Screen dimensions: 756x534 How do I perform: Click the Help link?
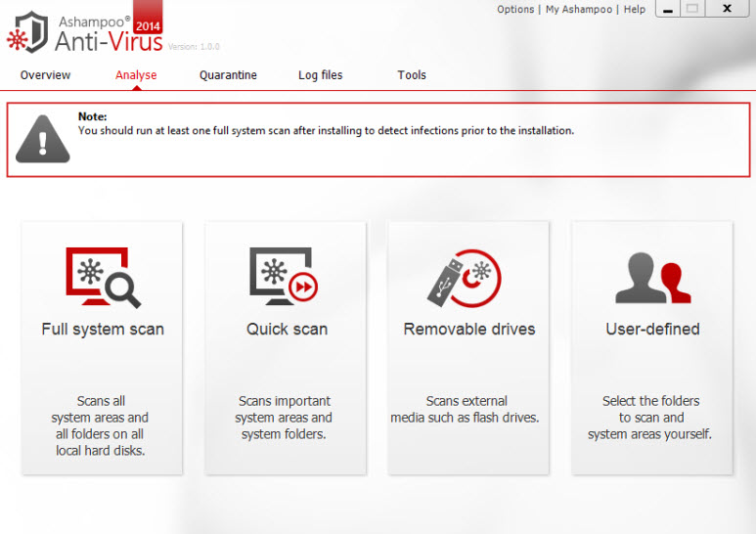(x=634, y=9)
